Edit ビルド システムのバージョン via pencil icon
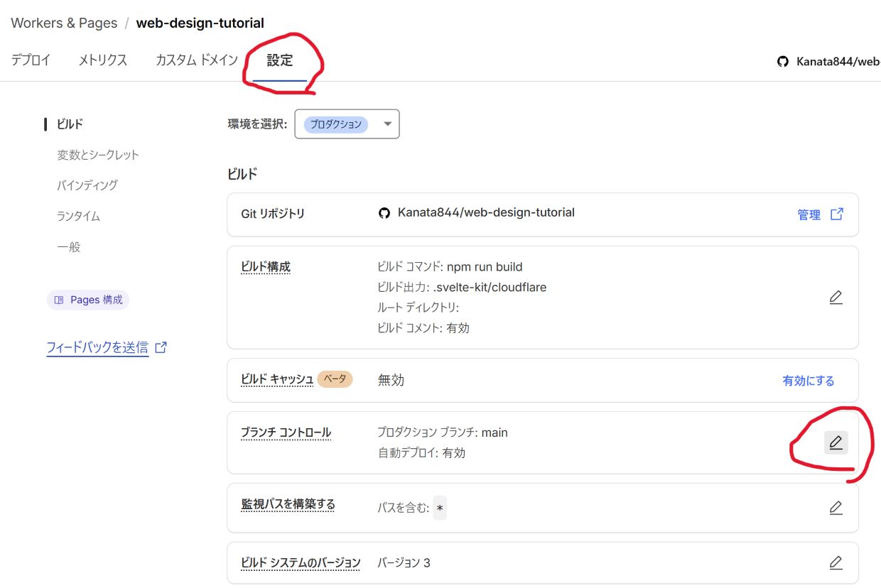 tap(836, 562)
